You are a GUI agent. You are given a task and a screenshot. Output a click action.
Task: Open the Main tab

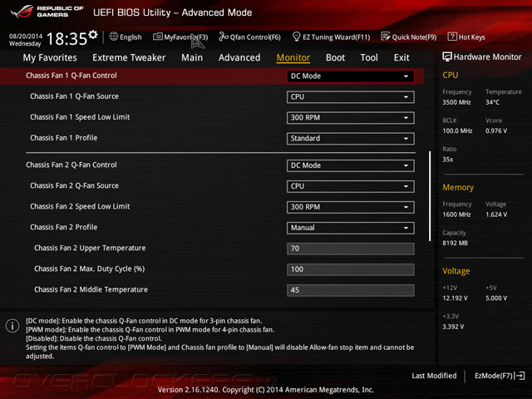(192, 57)
